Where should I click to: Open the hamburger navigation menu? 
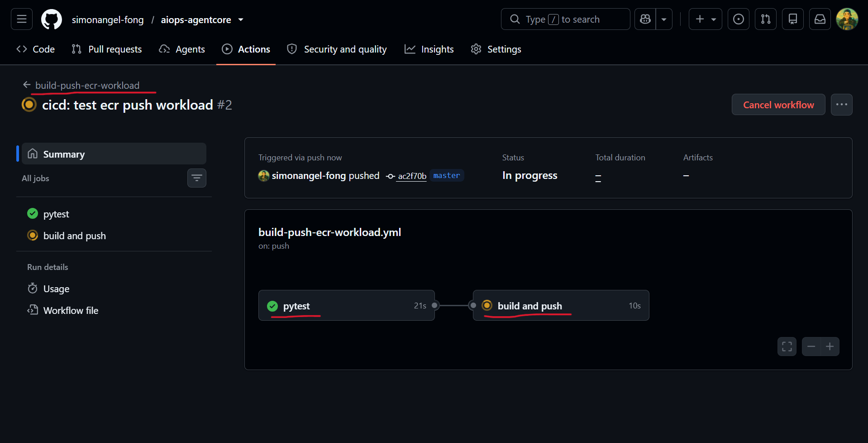[22, 19]
